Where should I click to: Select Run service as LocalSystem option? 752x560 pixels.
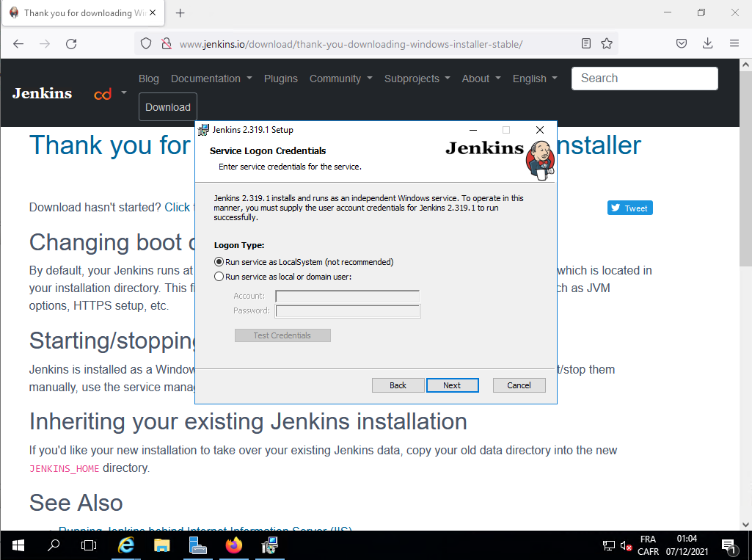219,262
